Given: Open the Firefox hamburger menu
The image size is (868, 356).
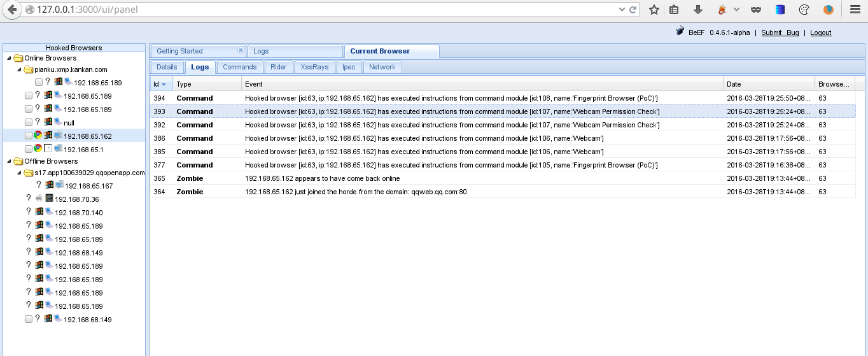Looking at the screenshot, I should tap(855, 10).
